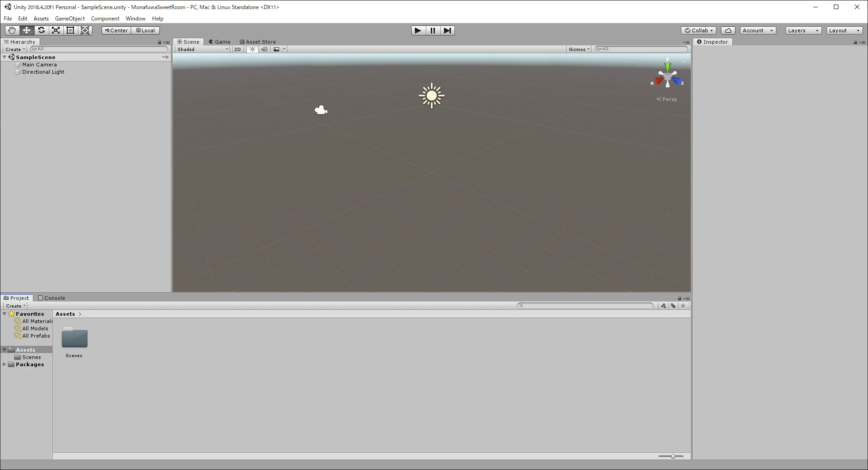This screenshot has height=470, width=868.
Task: Toggle scene effects image icon
Action: pos(276,49)
